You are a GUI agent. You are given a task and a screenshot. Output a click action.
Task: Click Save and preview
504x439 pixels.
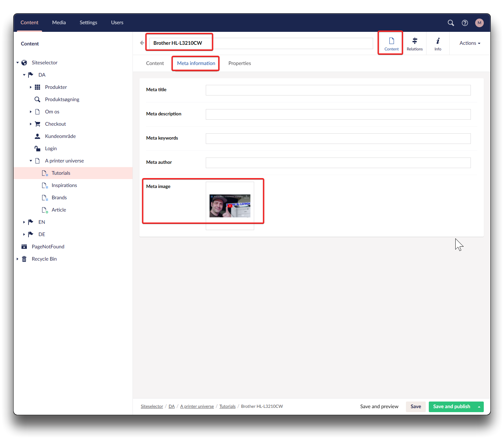(x=379, y=407)
